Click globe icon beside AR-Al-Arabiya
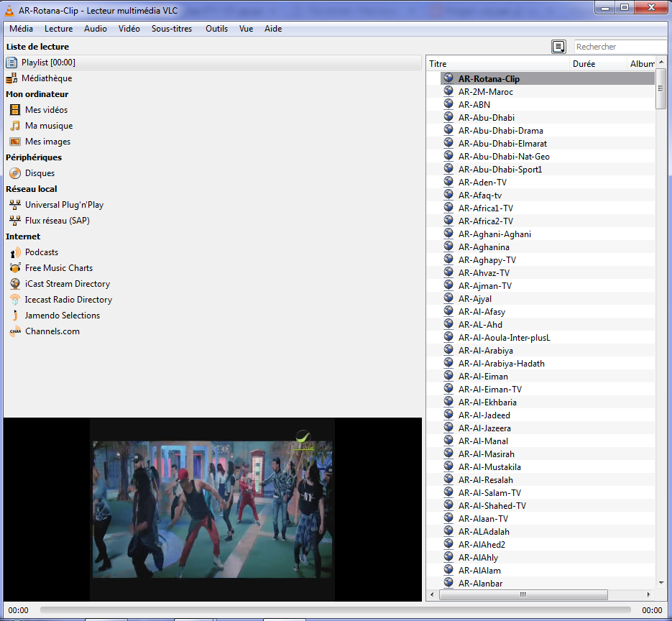Image resolution: width=672 pixels, height=621 pixels. coord(448,350)
